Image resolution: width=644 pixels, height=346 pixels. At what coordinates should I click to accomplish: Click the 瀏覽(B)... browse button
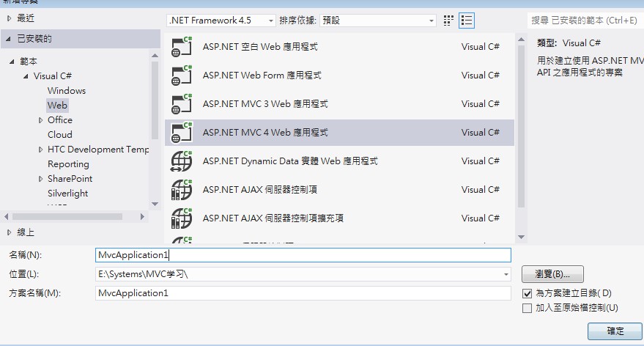click(552, 274)
